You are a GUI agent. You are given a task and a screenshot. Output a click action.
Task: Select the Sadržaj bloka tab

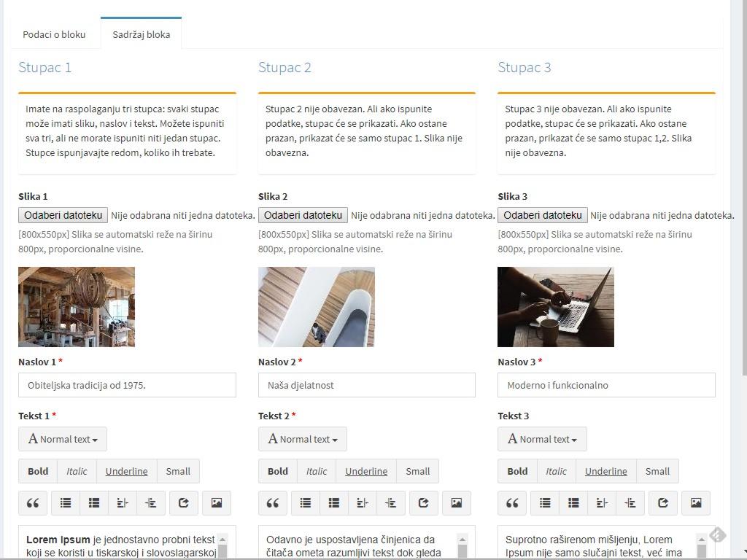(x=141, y=34)
